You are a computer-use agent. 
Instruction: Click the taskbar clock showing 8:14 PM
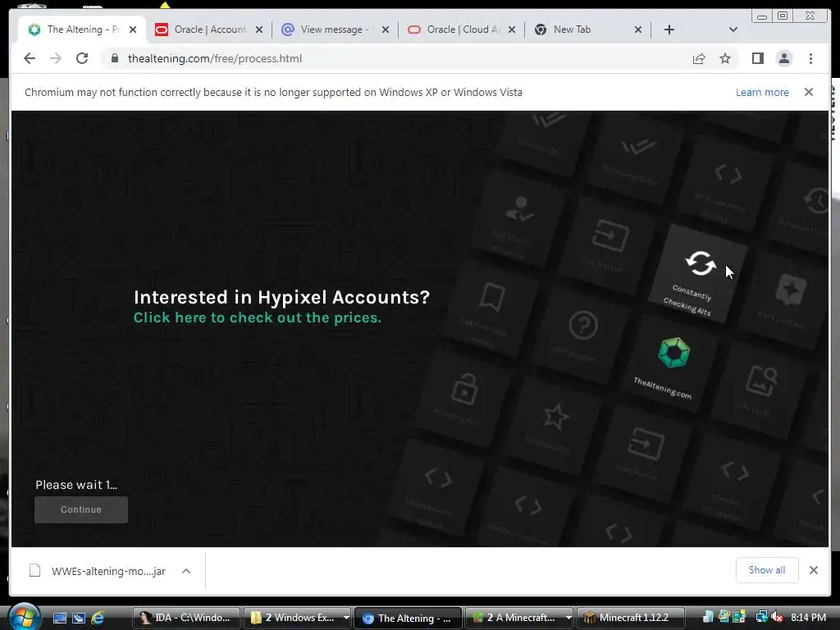808,618
